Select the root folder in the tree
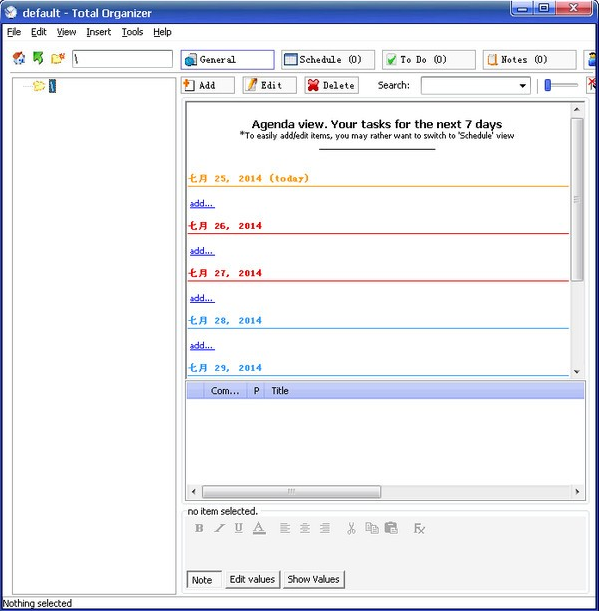 (x=52, y=86)
